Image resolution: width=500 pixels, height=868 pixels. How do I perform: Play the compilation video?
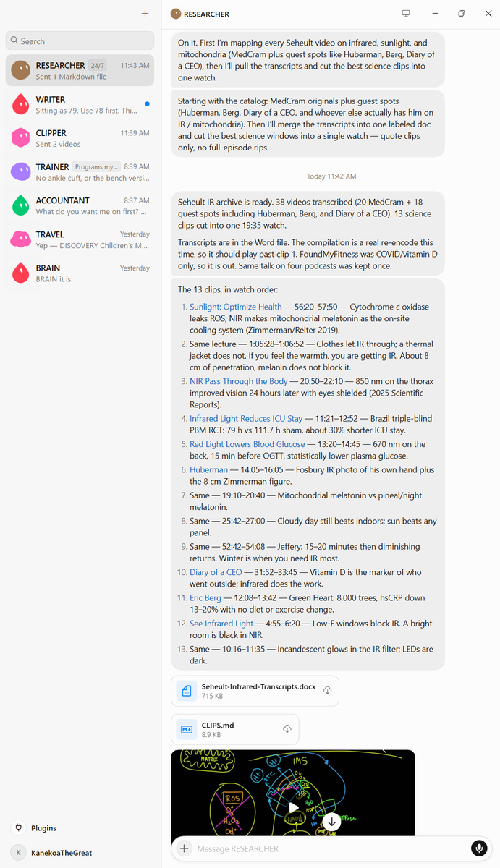(x=293, y=808)
